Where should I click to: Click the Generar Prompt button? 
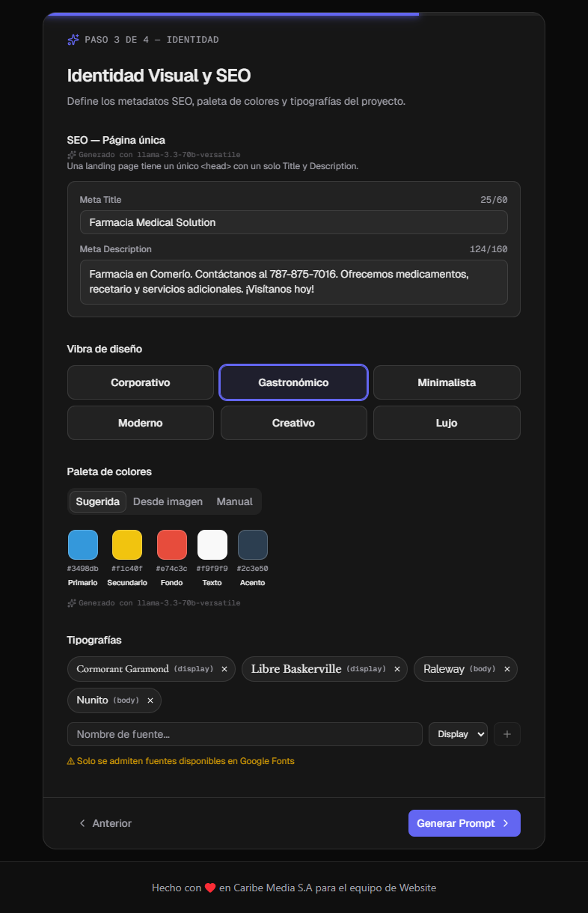[465, 823]
